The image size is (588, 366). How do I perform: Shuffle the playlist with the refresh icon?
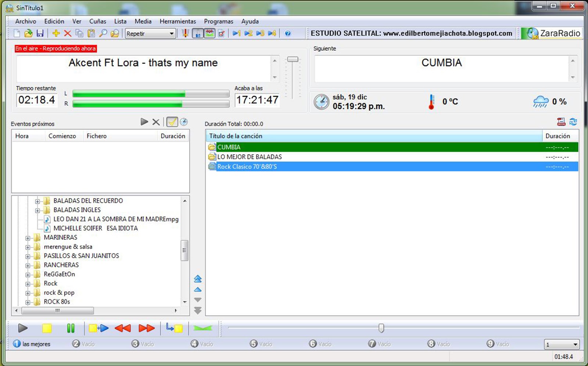(574, 122)
